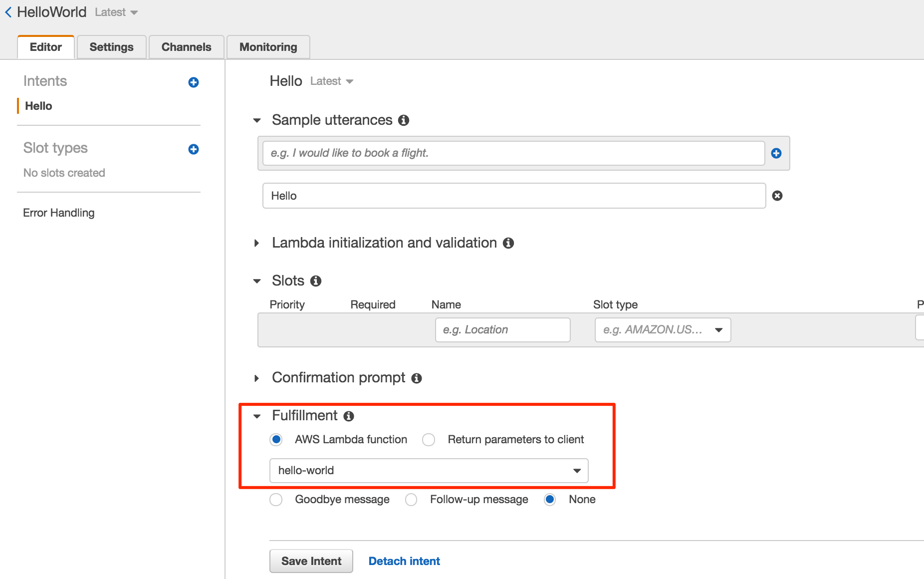The height and width of the screenshot is (579, 924).
Task: Open info icon next to Slots
Action: tap(316, 281)
